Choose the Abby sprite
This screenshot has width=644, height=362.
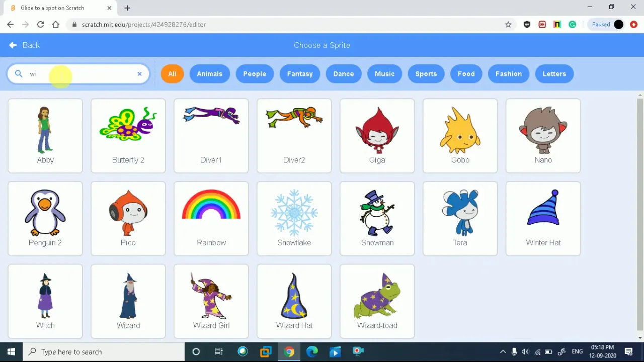pyautogui.click(x=45, y=136)
